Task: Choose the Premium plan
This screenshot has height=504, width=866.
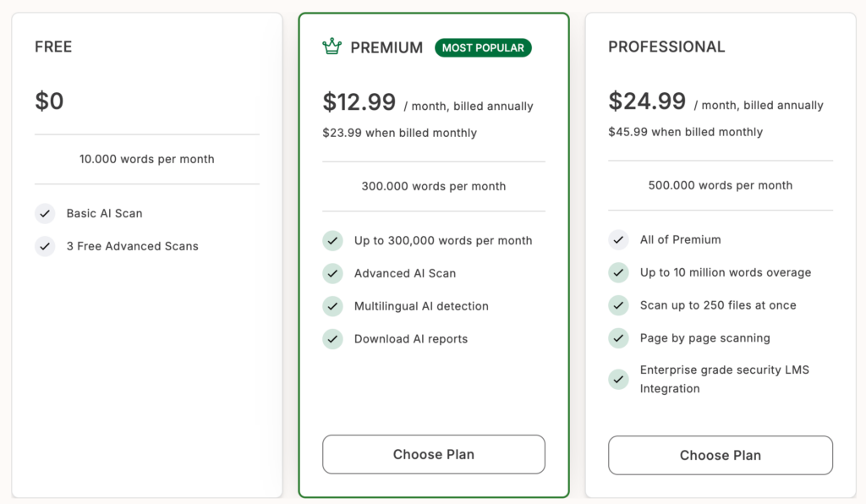Action: (x=434, y=454)
